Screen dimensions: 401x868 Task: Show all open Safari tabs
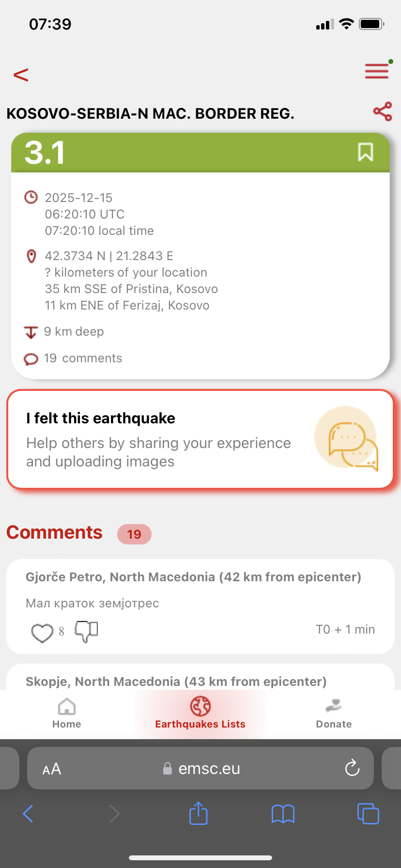(x=368, y=813)
